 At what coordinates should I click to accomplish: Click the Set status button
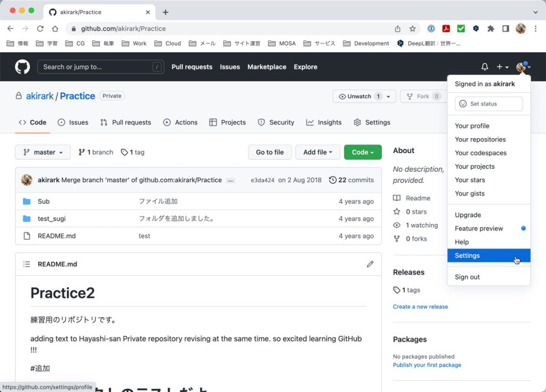pos(488,104)
